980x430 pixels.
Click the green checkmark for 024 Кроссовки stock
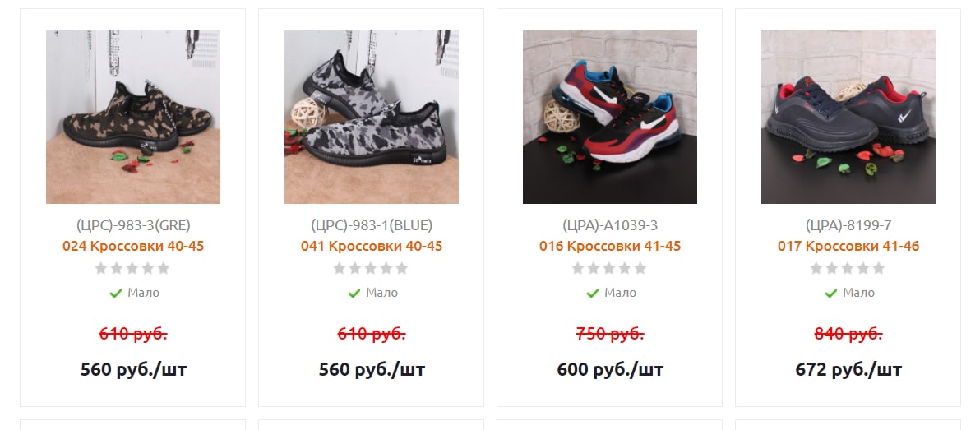pos(115,294)
